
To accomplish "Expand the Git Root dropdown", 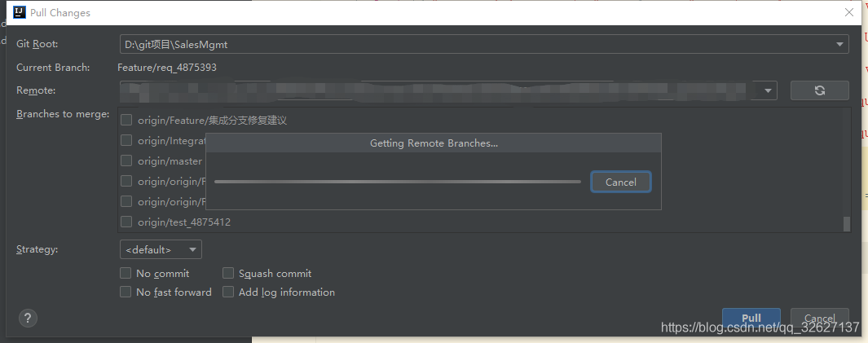I will click(839, 44).
